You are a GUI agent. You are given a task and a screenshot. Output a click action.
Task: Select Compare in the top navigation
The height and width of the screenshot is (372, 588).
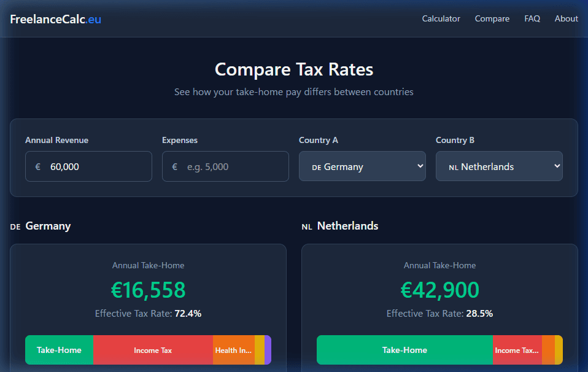(492, 18)
